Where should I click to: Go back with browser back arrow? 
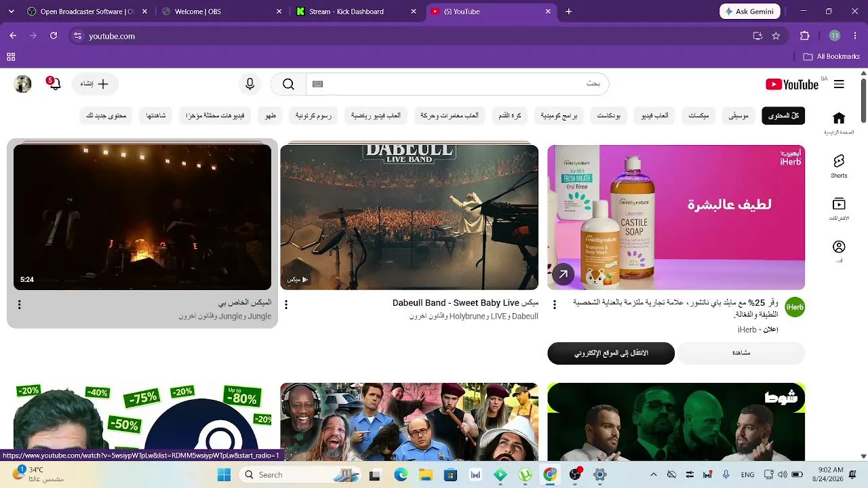tap(13, 36)
